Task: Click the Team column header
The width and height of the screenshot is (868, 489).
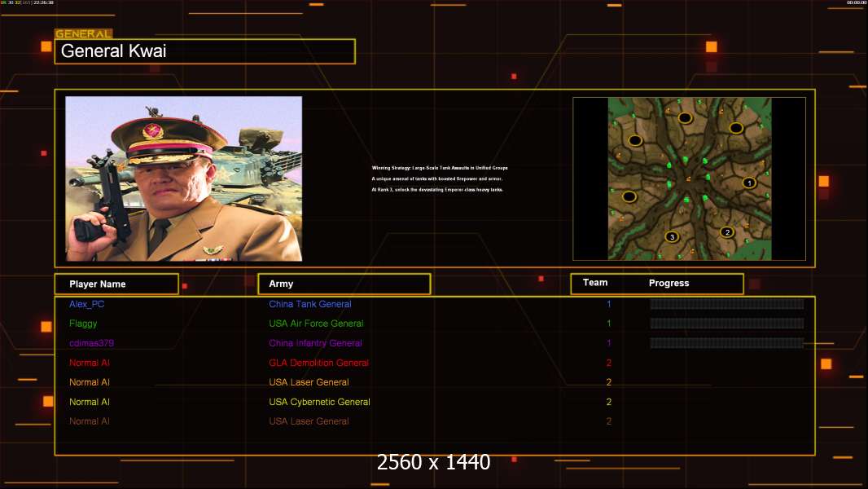Action: pos(595,283)
